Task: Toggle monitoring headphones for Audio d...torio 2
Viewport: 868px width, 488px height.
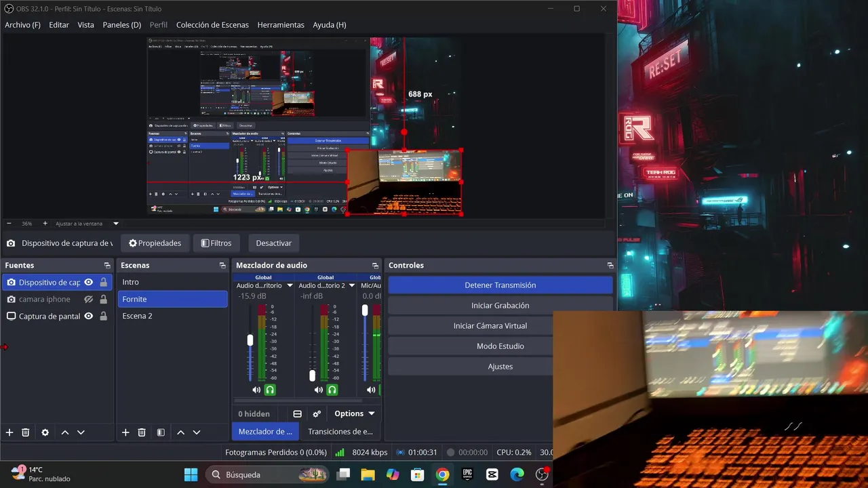Action: 332,390
